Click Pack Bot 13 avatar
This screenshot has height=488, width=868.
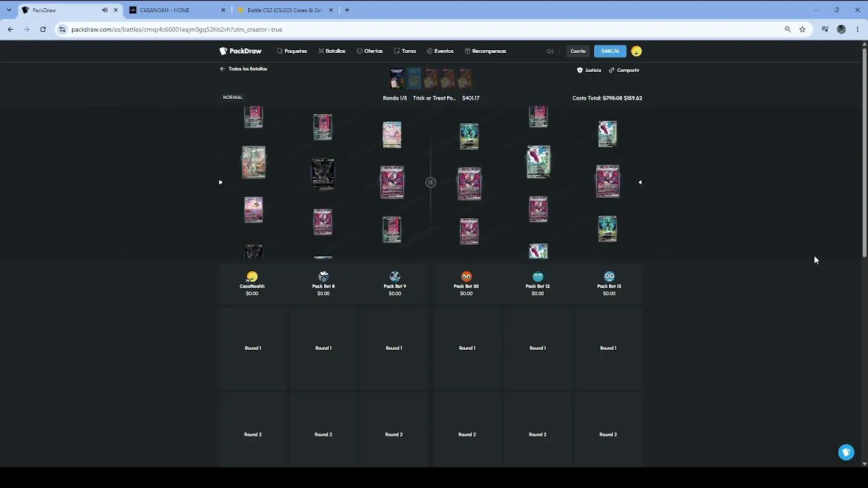point(610,277)
